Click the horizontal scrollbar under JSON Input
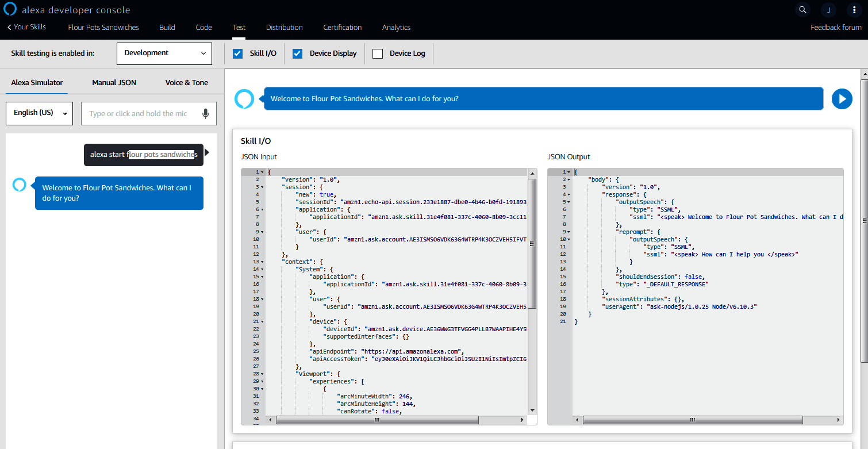Image resolution: width=868 pixels, height=449 pixels. 377,420
